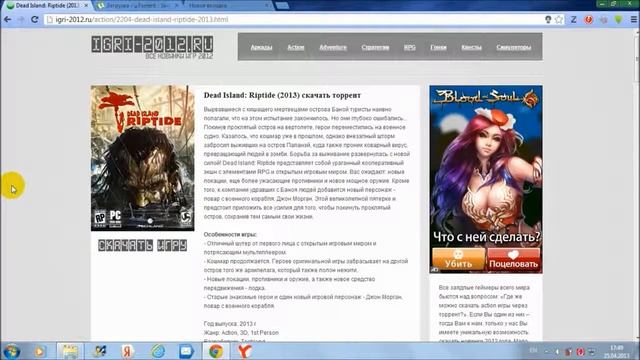Click the lightbulb icon inside address bar

(x=548, y=20)
